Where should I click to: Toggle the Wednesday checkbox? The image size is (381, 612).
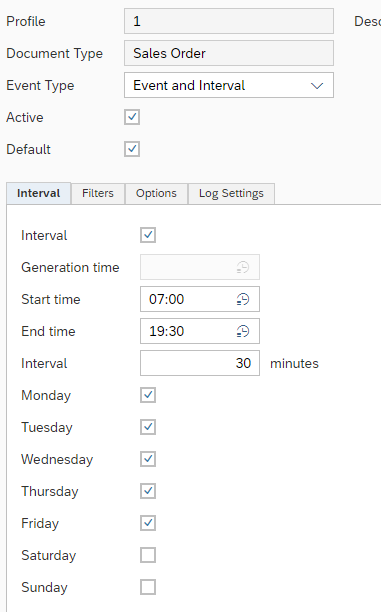[x=148, y=459]
